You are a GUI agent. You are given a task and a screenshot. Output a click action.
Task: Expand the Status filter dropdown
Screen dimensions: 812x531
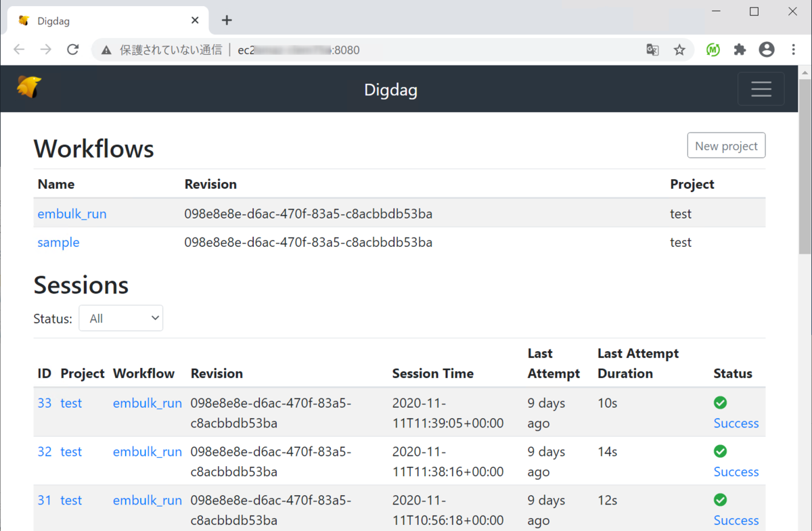[121, 319]
